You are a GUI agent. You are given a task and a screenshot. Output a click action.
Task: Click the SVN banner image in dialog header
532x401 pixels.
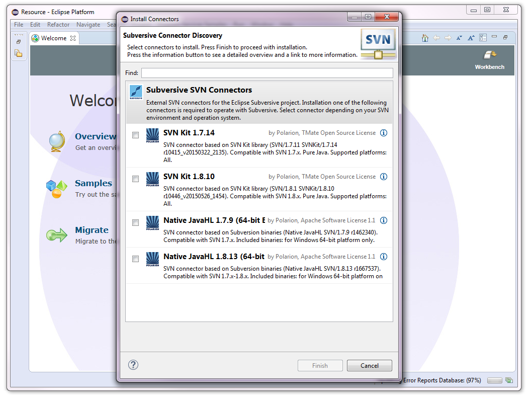click(378, 44)
